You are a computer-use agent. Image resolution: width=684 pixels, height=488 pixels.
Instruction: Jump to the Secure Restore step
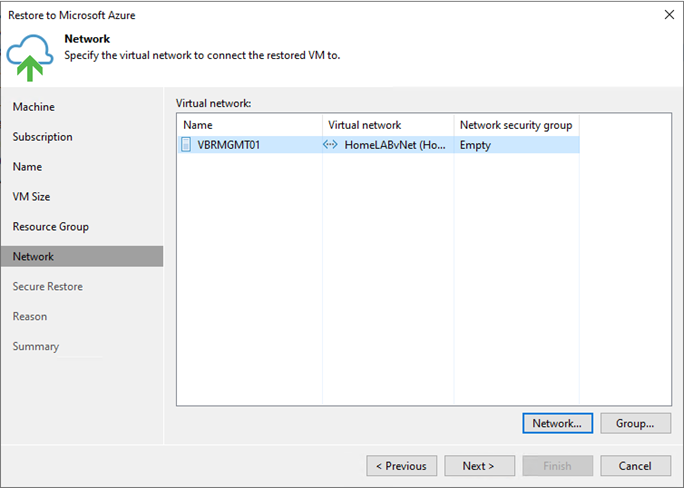click(x=48, y=287)
